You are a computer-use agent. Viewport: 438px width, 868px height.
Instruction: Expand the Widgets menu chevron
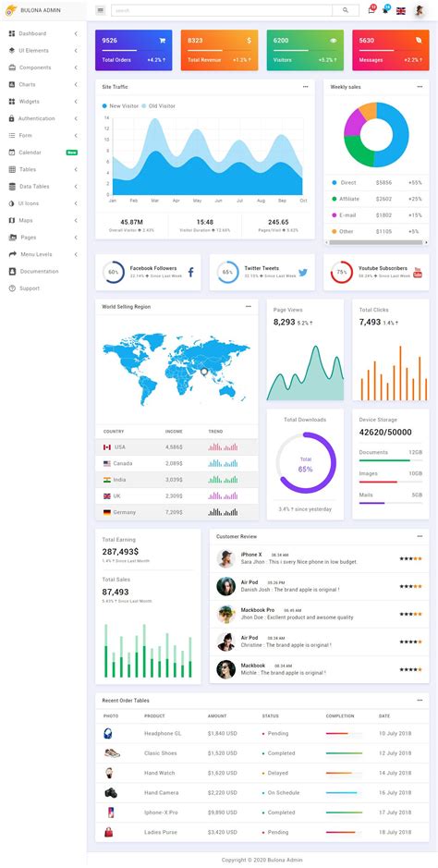pos(75,102)
